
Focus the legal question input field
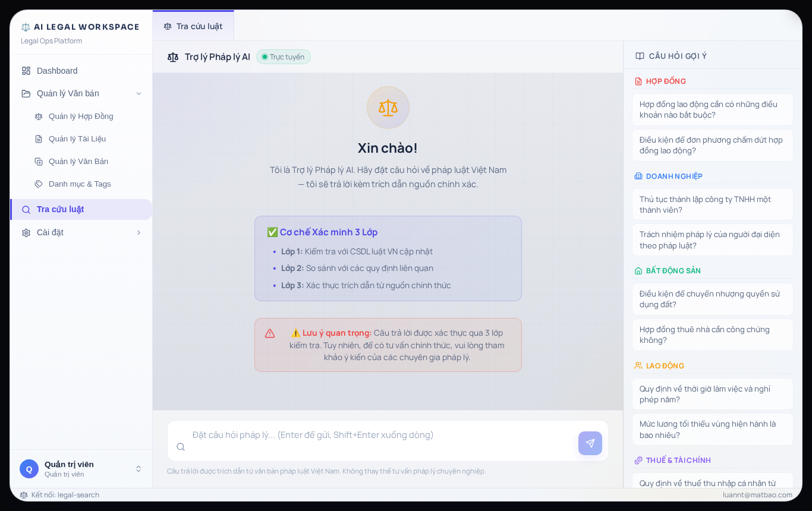(380, 441)
